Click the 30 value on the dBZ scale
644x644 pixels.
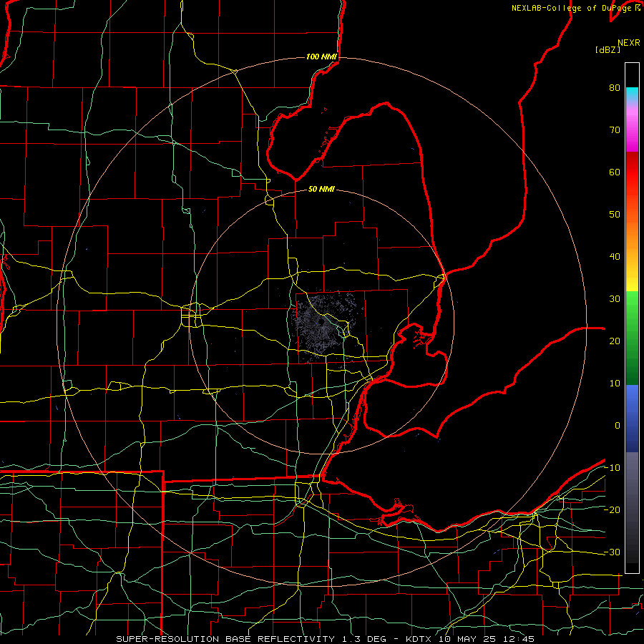coord(615,298)
